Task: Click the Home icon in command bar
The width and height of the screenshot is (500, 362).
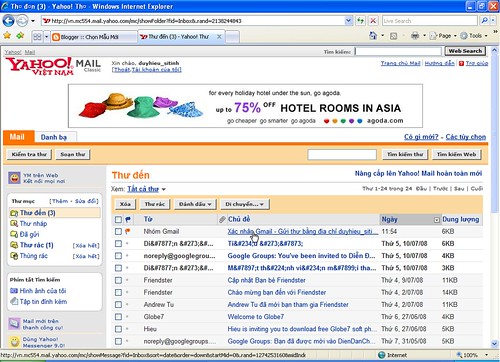Action: tap(373, 36)
